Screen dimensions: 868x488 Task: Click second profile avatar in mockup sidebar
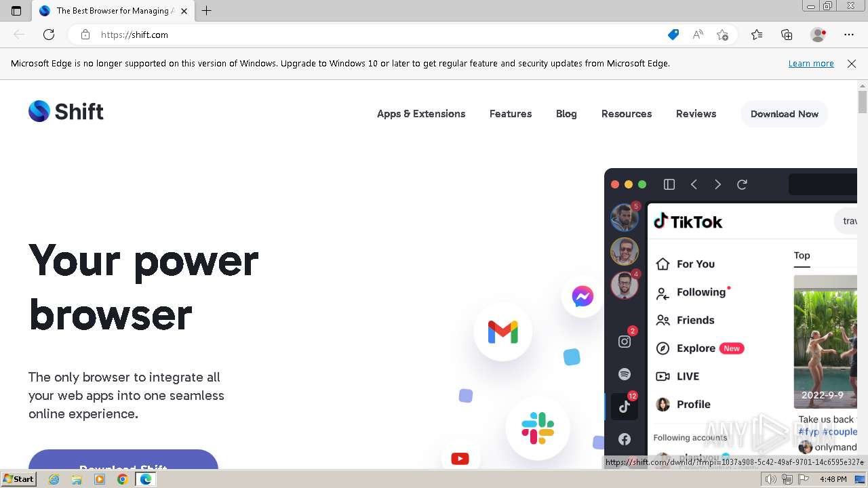(x=624, y=251)
